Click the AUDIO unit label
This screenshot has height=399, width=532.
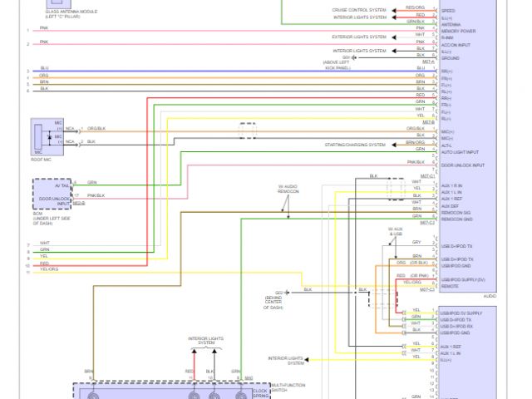(x=489, y=296)
